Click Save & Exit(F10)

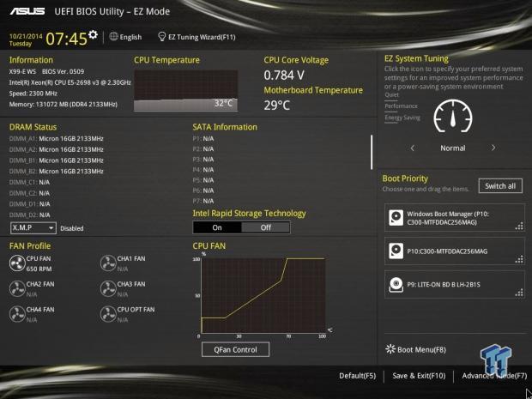coord(419,376)
